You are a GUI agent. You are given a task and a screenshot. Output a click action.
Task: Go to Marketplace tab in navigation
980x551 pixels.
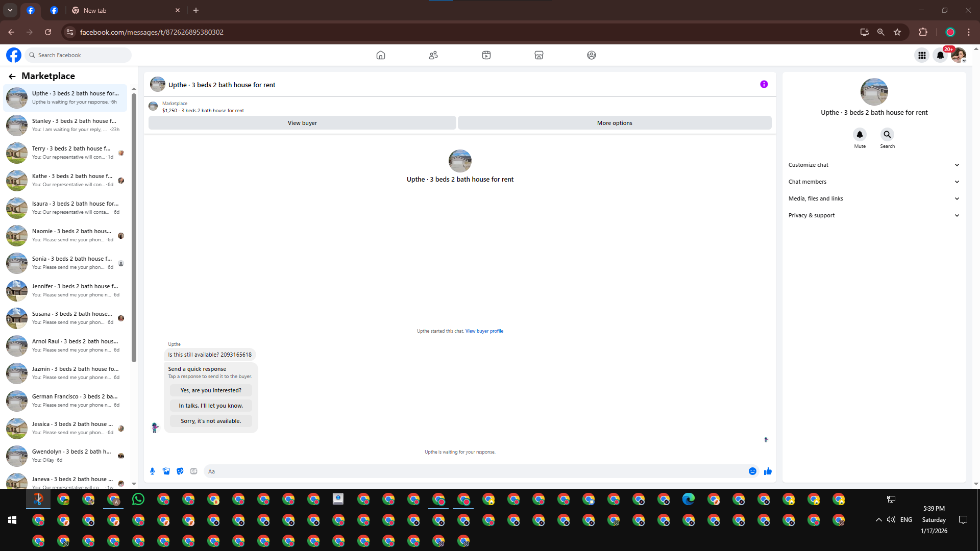point(538,55)
